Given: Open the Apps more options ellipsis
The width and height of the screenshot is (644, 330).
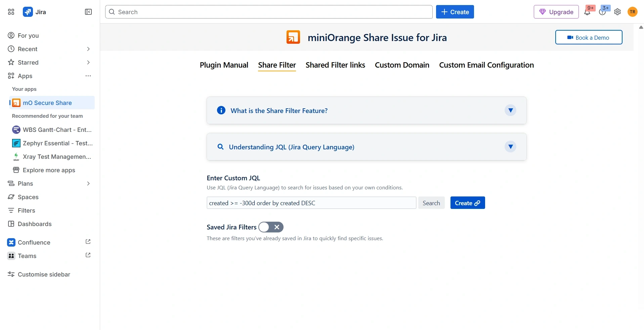Looking at the screenshot, I should tap(88, 76).
